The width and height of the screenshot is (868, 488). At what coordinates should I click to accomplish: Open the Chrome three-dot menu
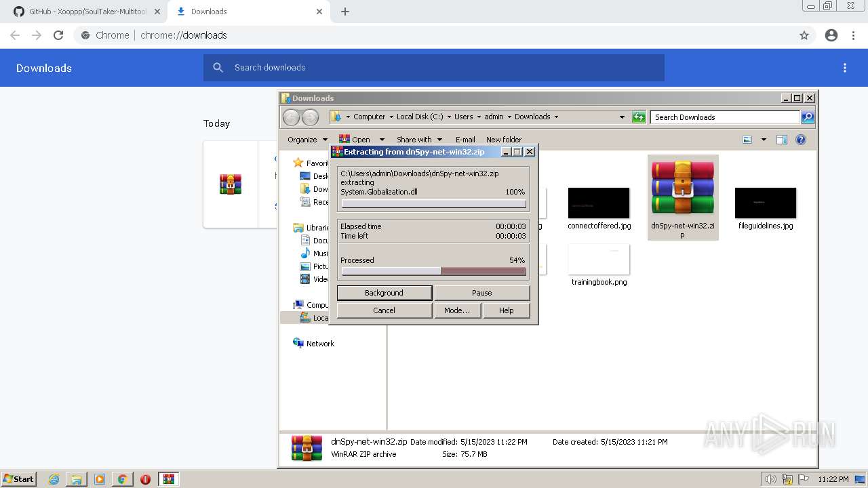(x=854, y=35)
